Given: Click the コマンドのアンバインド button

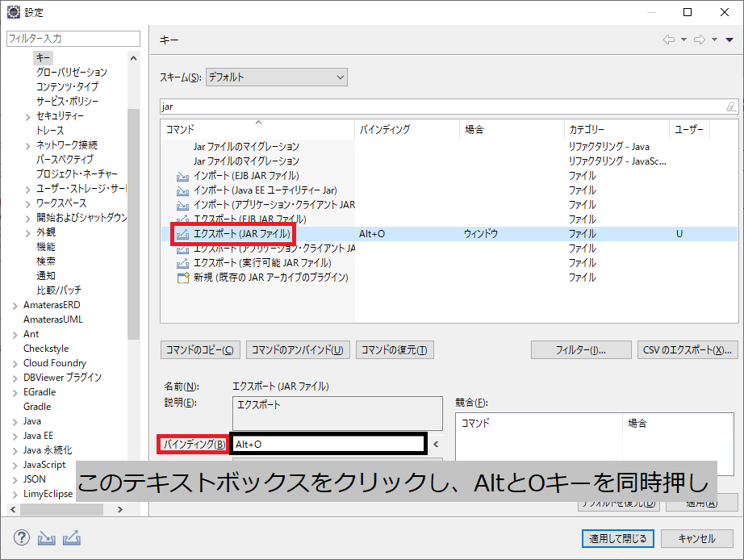Looking at the screenshot, I should pyautogui.click(x=297, y=349).
